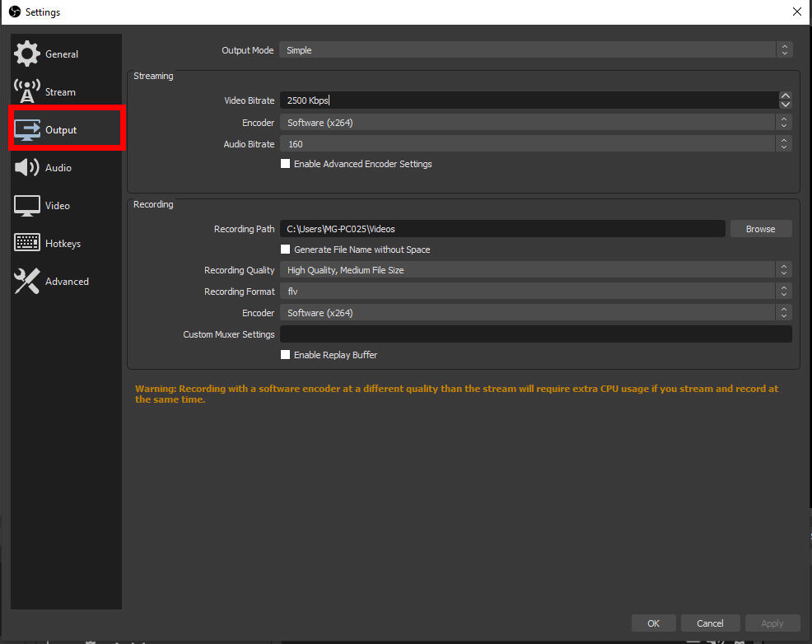The width and height of the screenshot is (812, 644).
Task: Expand the Recording Quality dropdown
Action: tap(535, 270)
